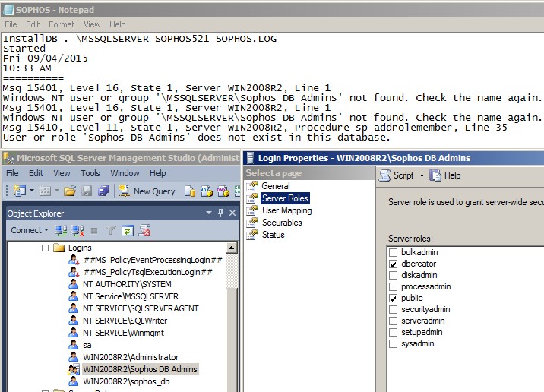Click the Object Explorer scrollbar up arrow
This screenshot has height=392, width=544.
[232, 248]
